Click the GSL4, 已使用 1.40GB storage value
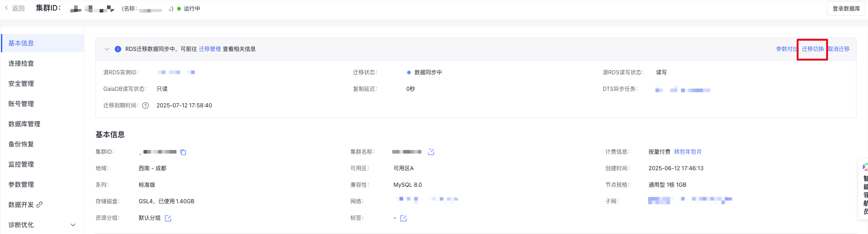Screen dimensions: 868x234 [x=167, y=201]
